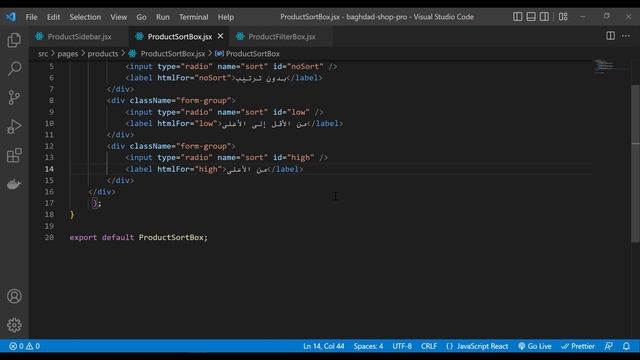The image size is (640, 360).
Task: Open the Selection menu
Action: tap(85, 17)
